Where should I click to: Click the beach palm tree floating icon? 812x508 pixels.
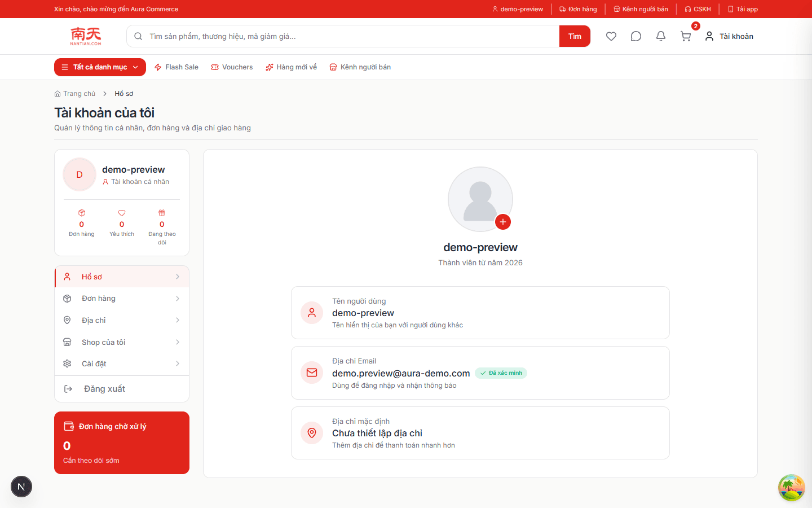click(x=792, y=488)
